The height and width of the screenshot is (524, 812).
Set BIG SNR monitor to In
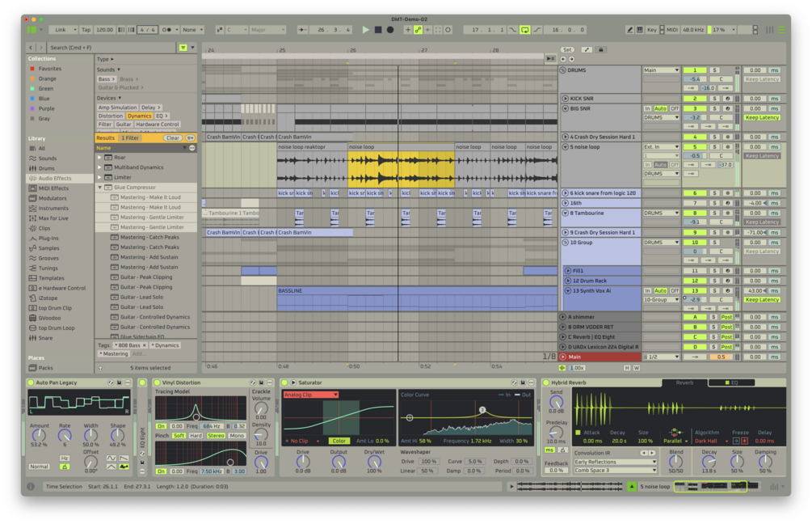tap(647, 109)
